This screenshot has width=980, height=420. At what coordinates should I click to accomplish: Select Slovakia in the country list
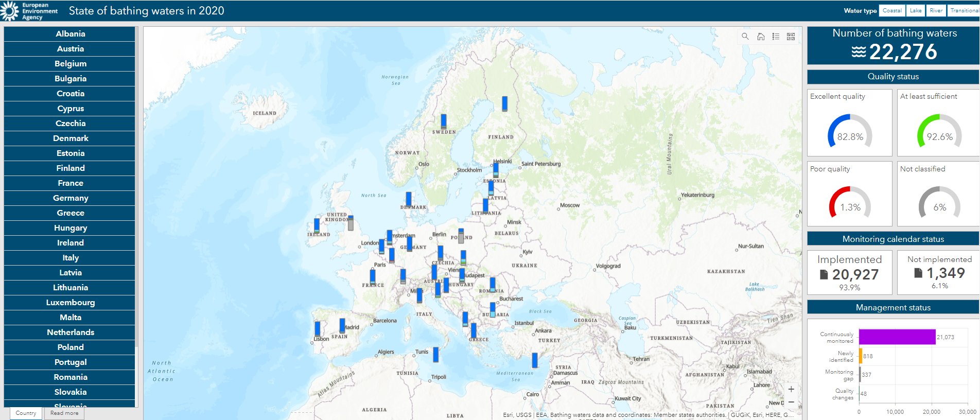(x=69, y=392)
